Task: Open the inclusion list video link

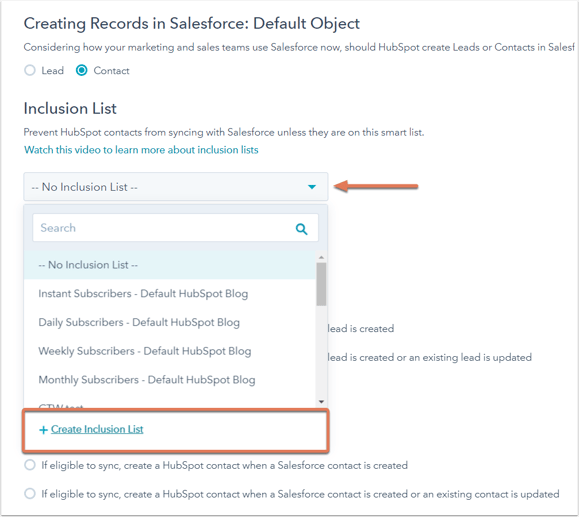Action: [141, 150]
